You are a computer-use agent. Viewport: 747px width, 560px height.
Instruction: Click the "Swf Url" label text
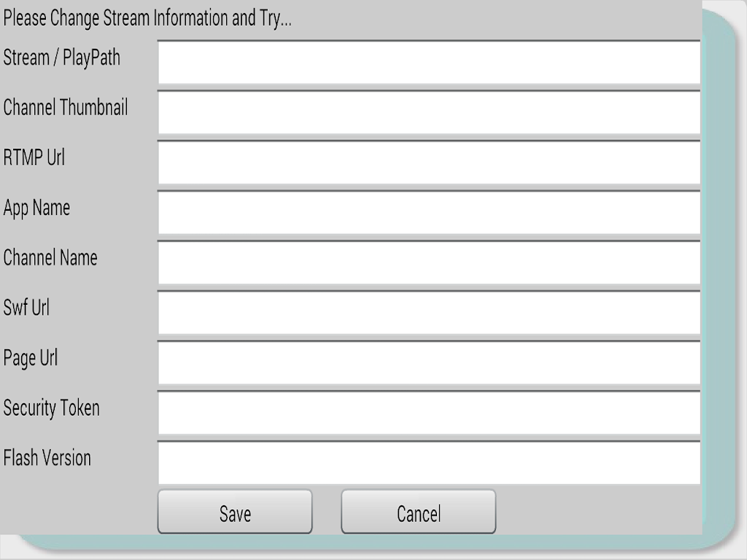tap(26, 308)
